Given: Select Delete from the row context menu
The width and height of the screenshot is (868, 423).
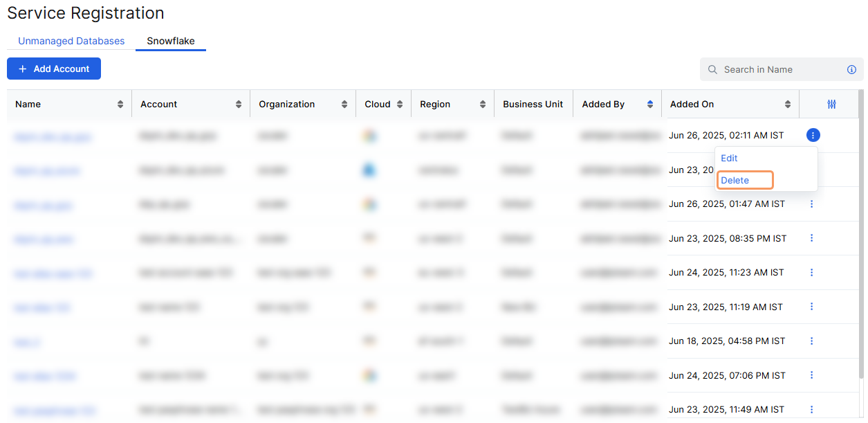Looking at the screenshot, I should point(735,181).
